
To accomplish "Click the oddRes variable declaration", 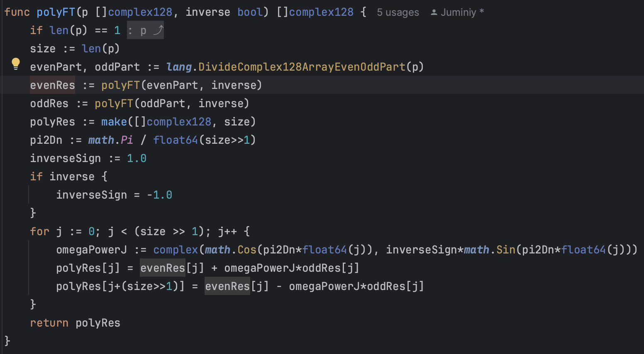I will pos(49,103).
